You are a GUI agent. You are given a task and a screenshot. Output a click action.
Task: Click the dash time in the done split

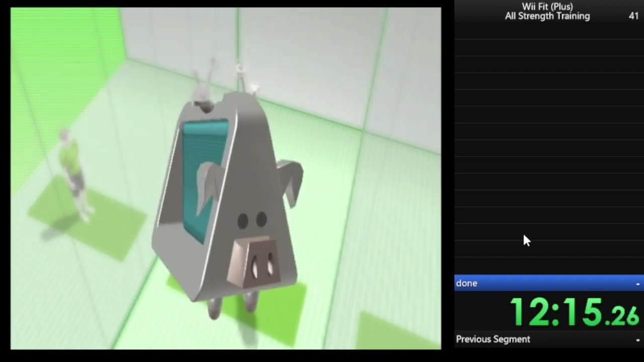[637, 284]
